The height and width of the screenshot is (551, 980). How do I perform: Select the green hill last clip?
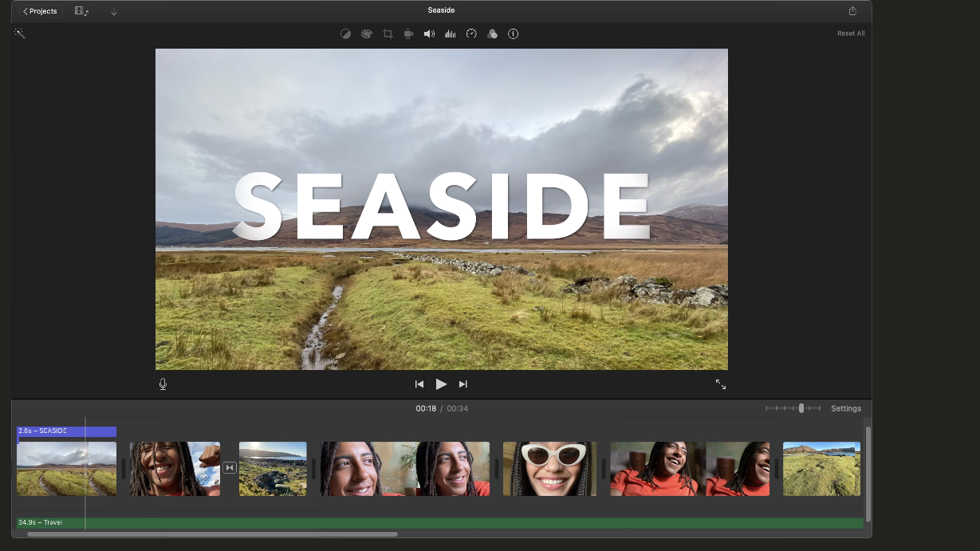[821, 469]
